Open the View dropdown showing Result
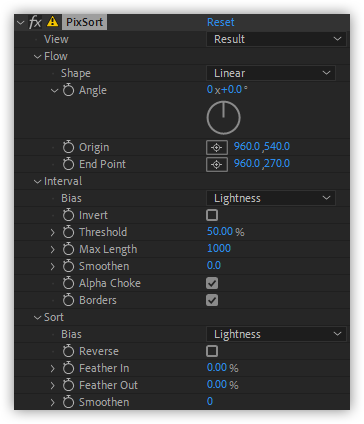This screenshot has width=364, height=424. click(276, 39)
